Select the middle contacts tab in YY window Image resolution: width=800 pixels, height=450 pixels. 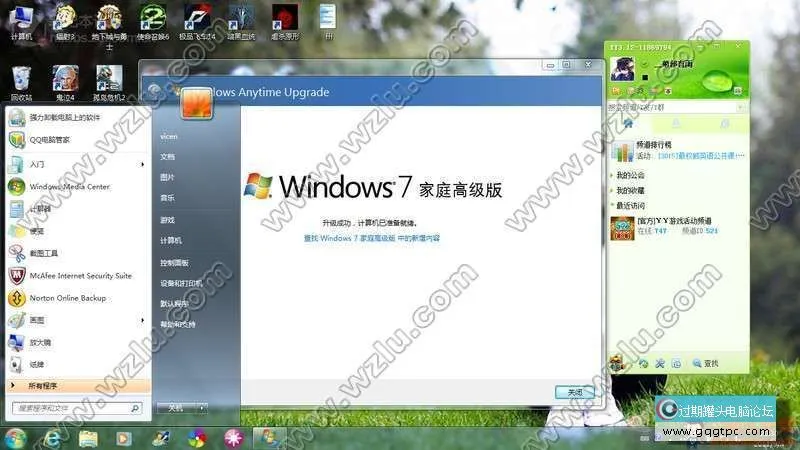coord(676,123)
